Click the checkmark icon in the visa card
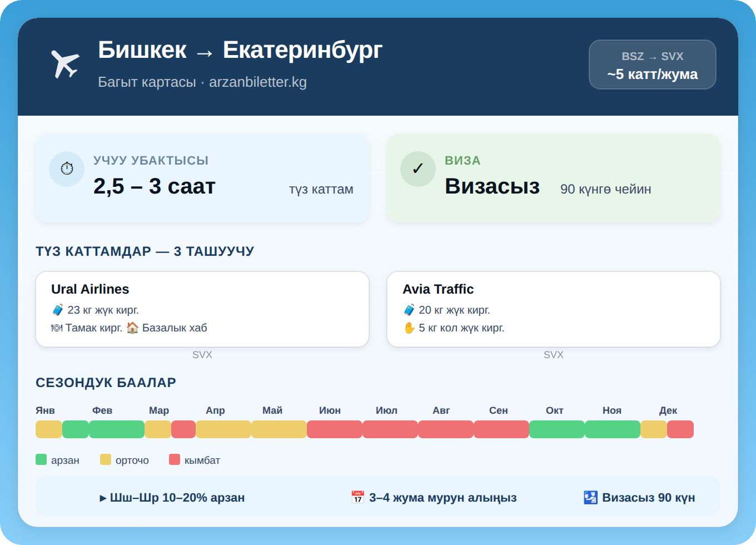The height and width of the screenshot is (545, 756). click(x=418, y=169)
